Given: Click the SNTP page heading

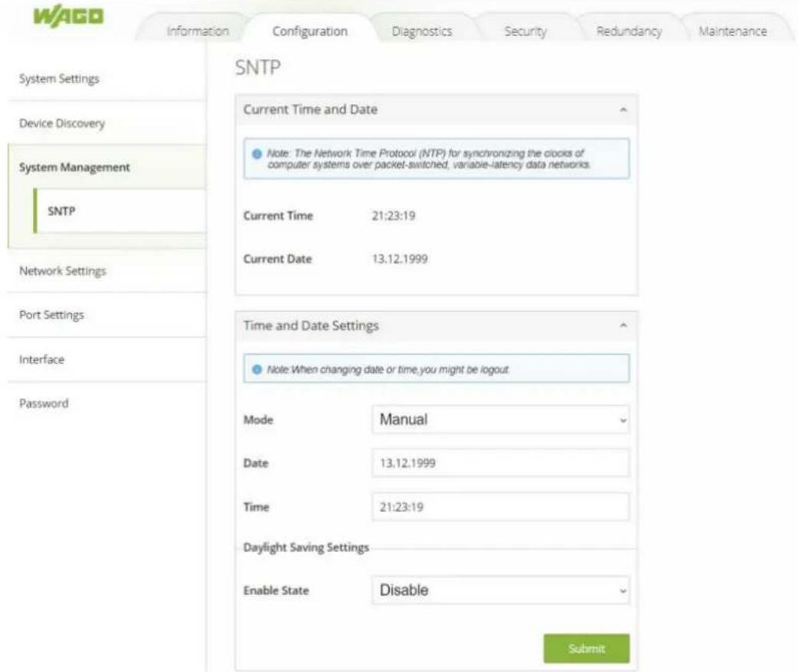Looking at the screenshot, I should pos(257,67).
